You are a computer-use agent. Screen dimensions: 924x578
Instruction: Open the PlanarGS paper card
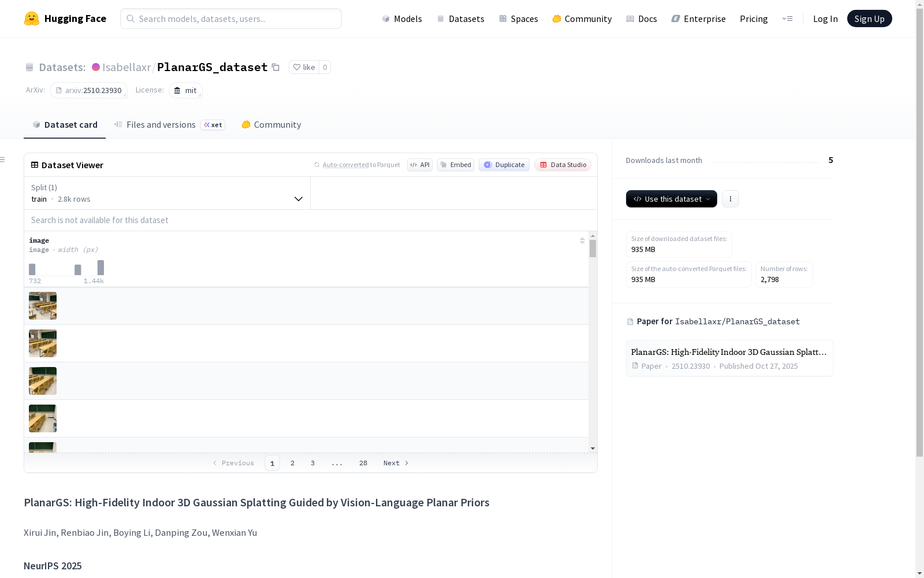point(729,358)
